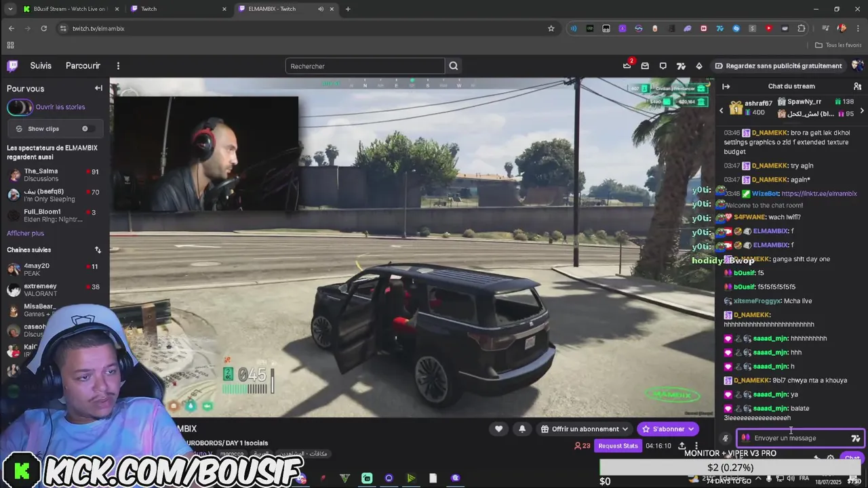Go to Suivis page
868x488 pixels.
click(41, 66)
